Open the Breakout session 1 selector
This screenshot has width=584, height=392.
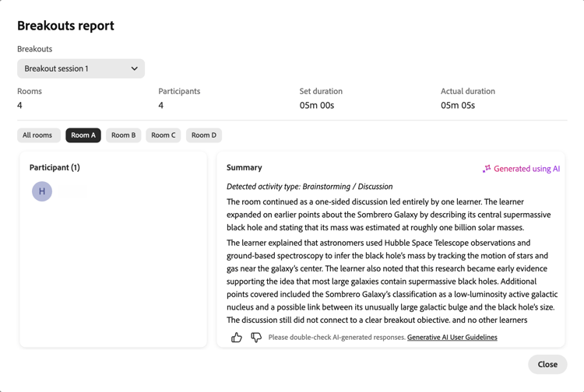coord(81,68)
